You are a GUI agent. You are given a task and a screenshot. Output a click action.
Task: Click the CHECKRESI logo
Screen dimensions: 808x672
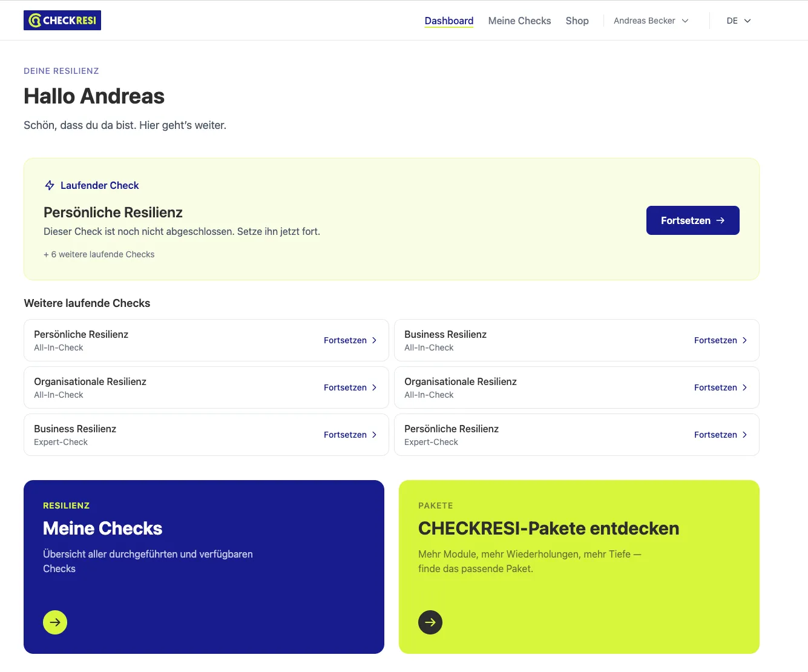click(x=62, y=20)
